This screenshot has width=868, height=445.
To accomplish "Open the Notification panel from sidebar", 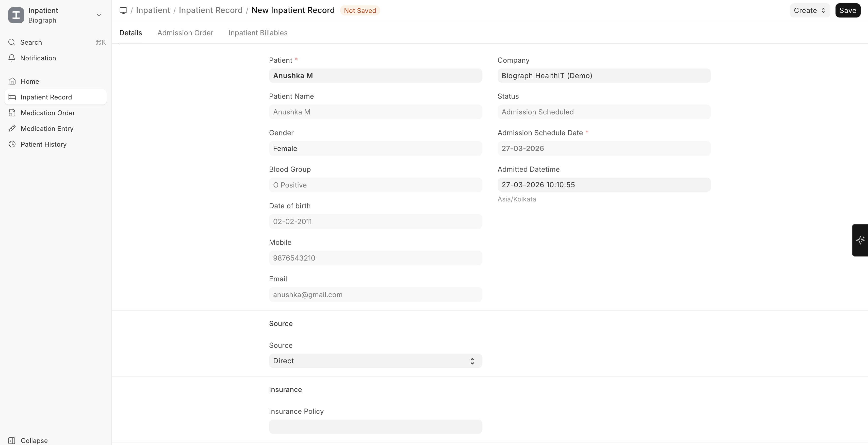I will [x=38, y=58].
